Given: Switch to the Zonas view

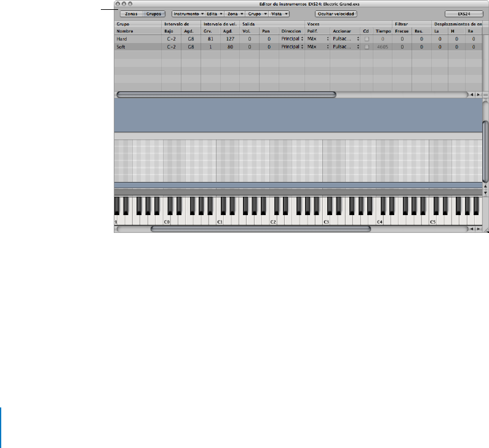Looking at the screenshot, I should click(131, 14).
